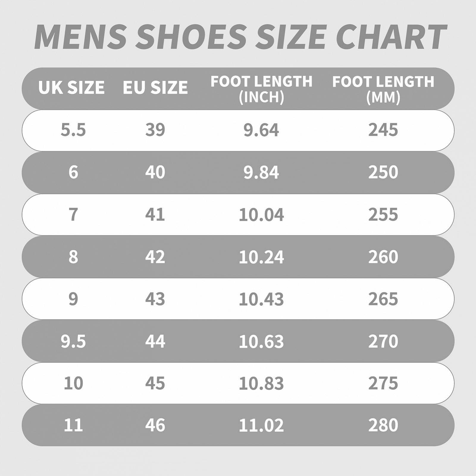
Task: Click EU size 40 cell
Action: click(x=155, y=172)
